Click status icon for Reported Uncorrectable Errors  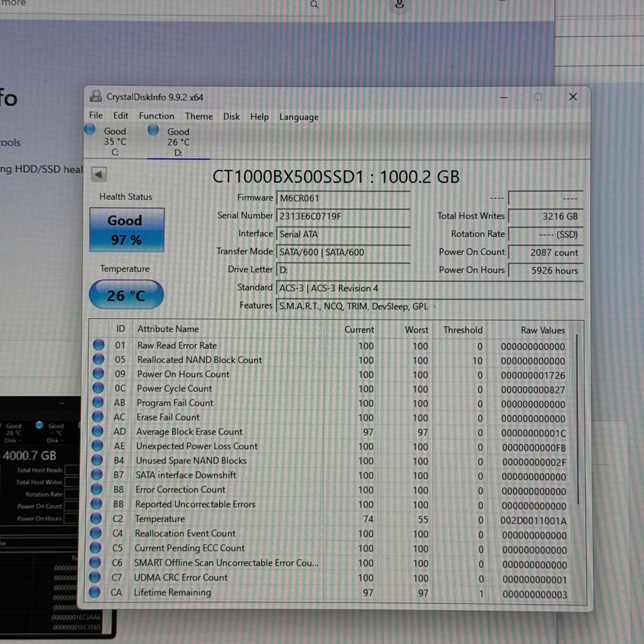click(x=96, y=504)
